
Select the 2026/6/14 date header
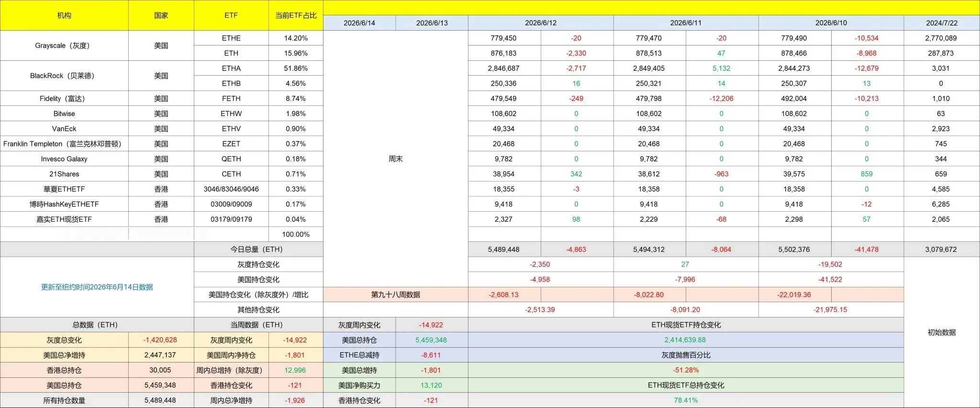pos(359,23)
